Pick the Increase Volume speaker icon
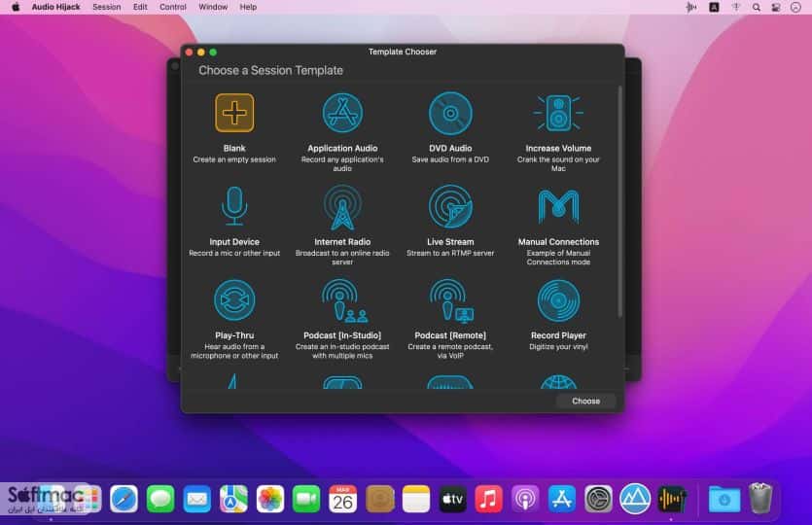Image resolution: width=812 pixels, height=525 pixels. 558,113
